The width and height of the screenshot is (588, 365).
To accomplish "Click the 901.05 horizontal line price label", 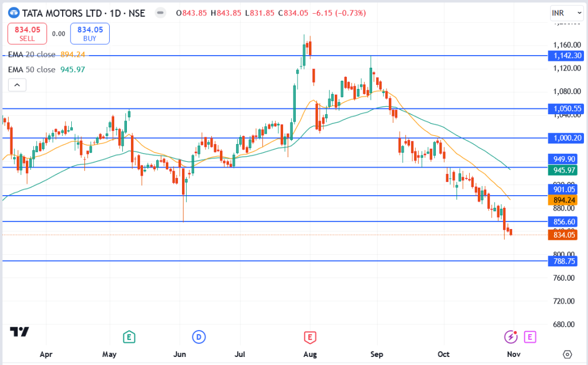I will tap(563, 189).
